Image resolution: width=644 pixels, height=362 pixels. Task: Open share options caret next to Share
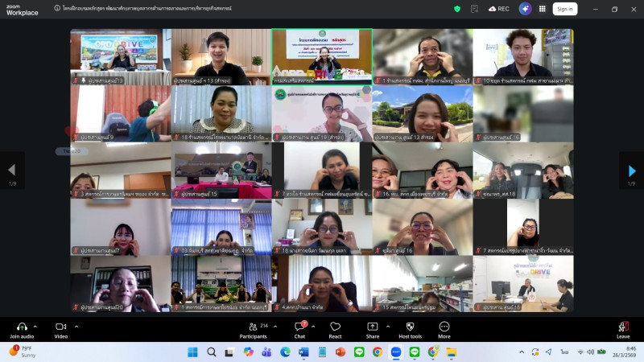pyautogui.click(x=388, y=326)
